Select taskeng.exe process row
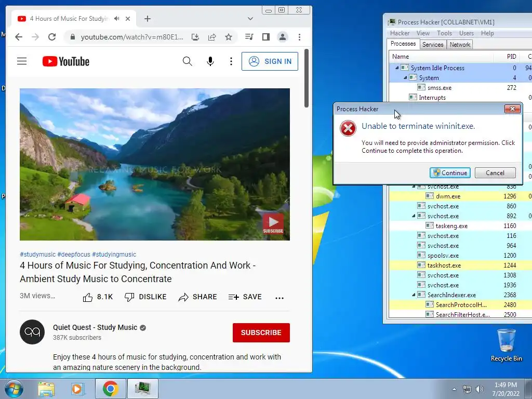The width and height of the screenshot is (532, 399). click(460, 225)
